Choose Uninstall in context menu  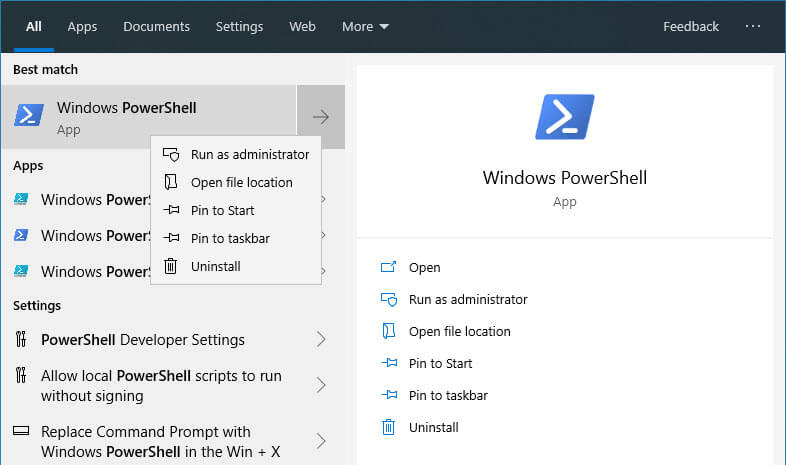(x=236, y=267)
